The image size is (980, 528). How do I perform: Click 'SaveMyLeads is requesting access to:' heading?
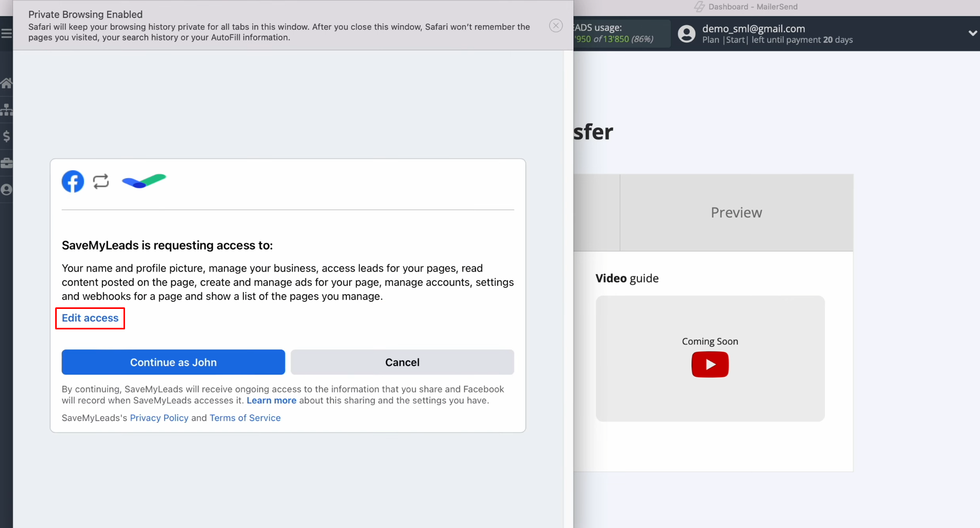click(167, 245)
